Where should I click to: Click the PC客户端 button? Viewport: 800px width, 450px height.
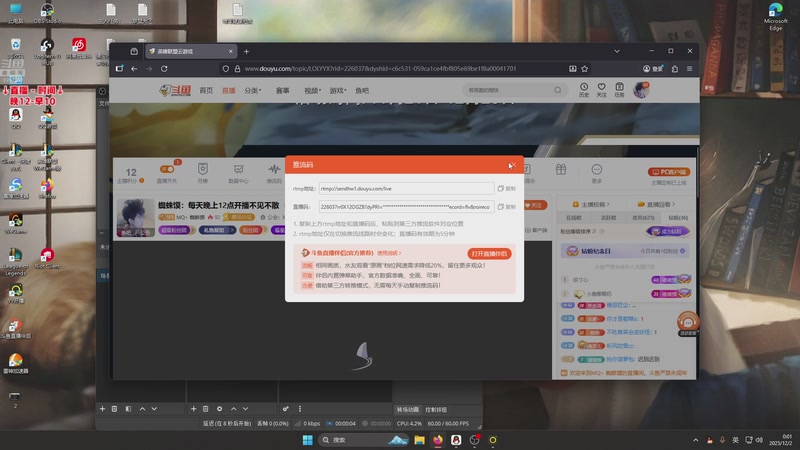coord(669,172)
